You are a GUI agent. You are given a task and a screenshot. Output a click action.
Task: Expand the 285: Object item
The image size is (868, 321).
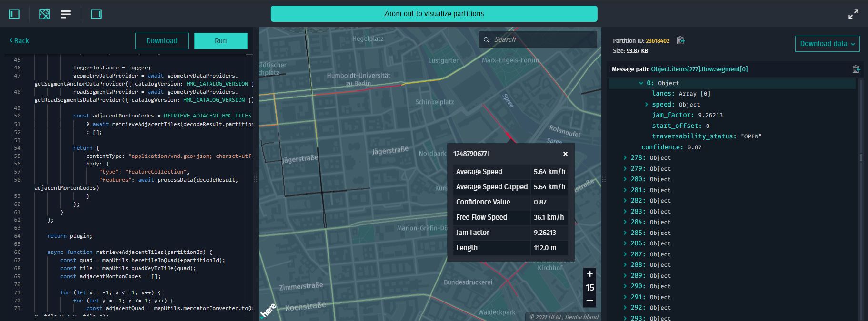(x=625, y=233)
